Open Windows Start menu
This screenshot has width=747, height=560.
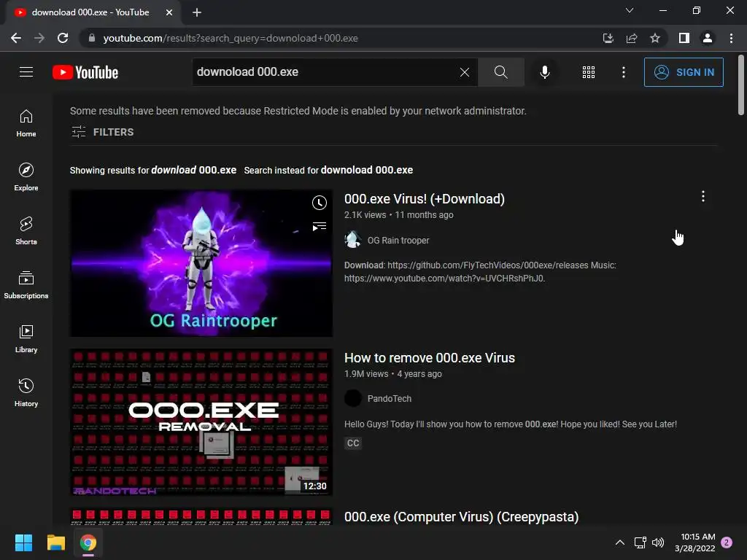(23, 542)
